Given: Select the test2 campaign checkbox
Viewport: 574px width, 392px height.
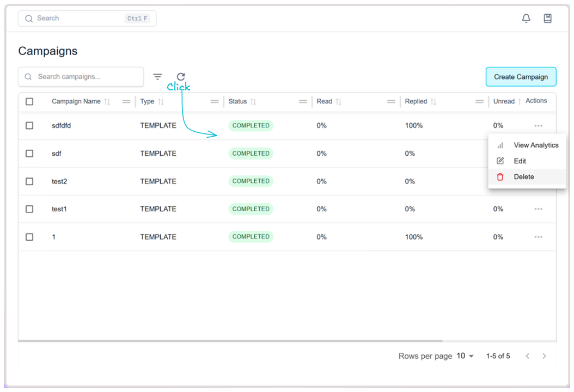Looking at the screenshot, I should [29, 181].
